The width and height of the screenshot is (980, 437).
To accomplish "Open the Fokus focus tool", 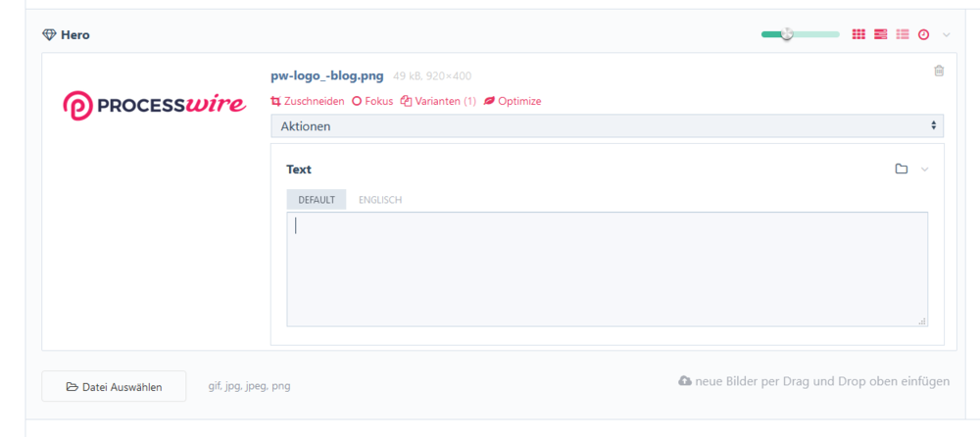I will pyautogui.click(x=372, y=101).
